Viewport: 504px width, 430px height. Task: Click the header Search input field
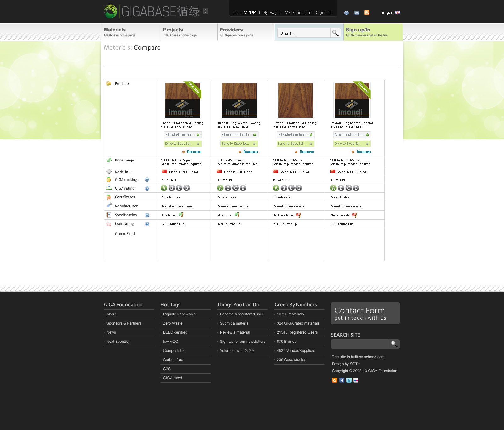[x=304, y=33]
